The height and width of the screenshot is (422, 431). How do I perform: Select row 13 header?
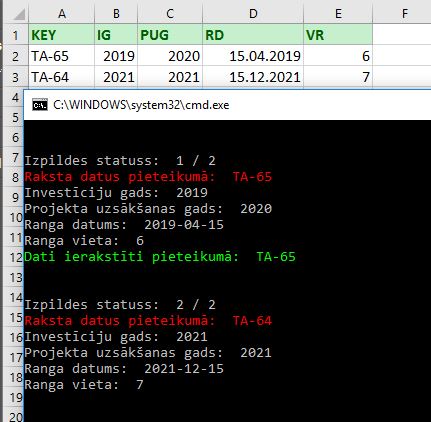coord(15,277)
